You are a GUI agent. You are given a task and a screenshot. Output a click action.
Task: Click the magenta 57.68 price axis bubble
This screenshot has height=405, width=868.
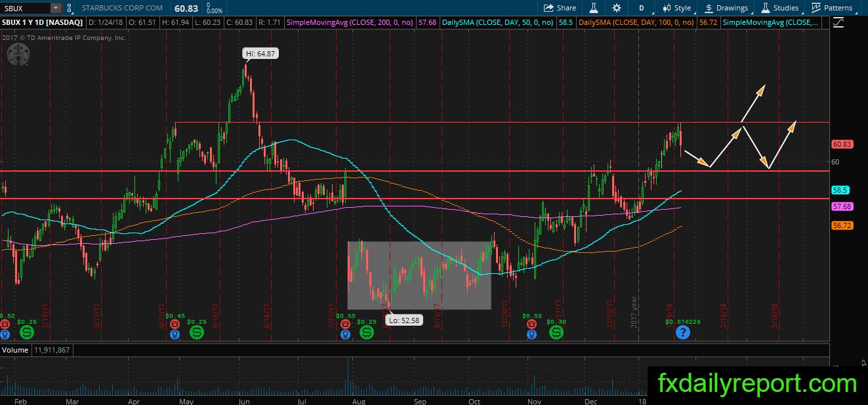[842, 206]
